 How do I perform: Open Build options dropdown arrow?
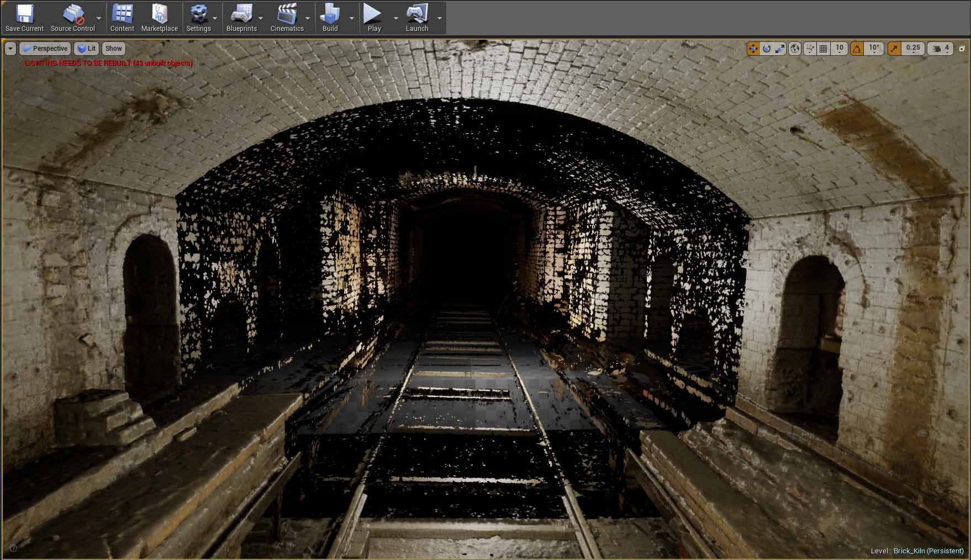coord(352,18)
